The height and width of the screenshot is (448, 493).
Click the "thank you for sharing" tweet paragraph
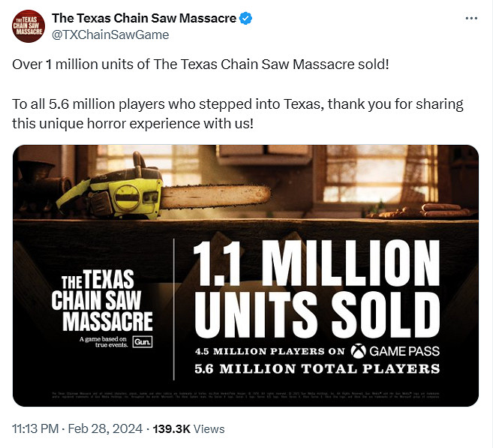[x=238, y=112]
